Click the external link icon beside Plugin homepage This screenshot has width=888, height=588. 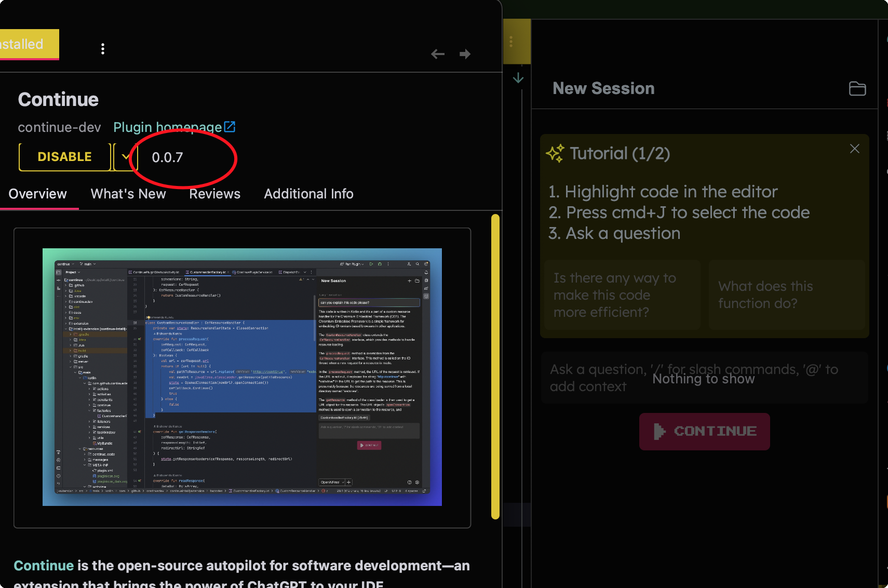pos(230,126)
